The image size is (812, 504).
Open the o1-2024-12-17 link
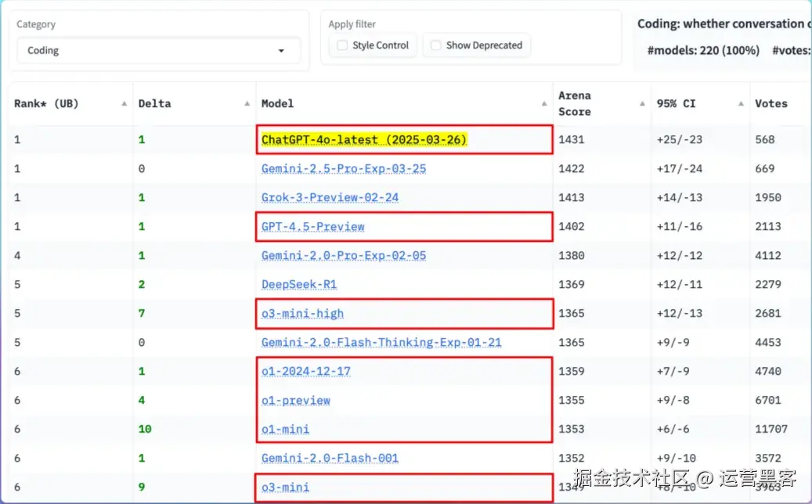(x=306, y=372)
